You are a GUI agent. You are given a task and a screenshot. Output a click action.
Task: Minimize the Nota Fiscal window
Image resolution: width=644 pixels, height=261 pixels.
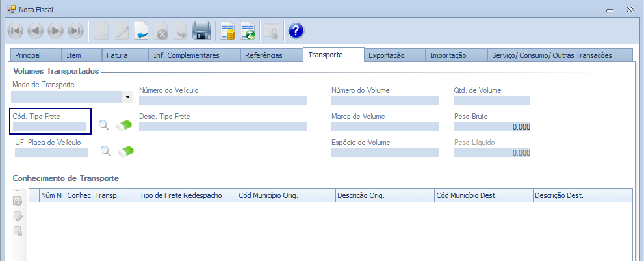pos(610,10)
